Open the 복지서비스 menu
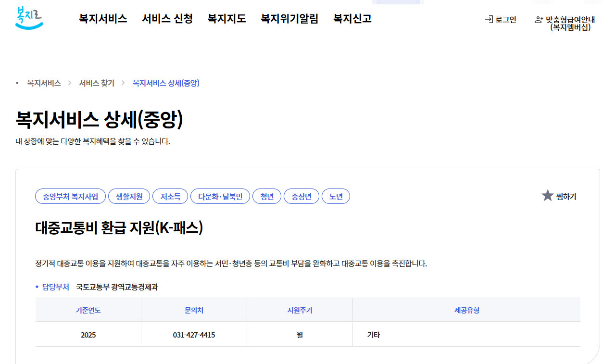Viewport: 615px width, 364px height. click(x=103, y=19)
